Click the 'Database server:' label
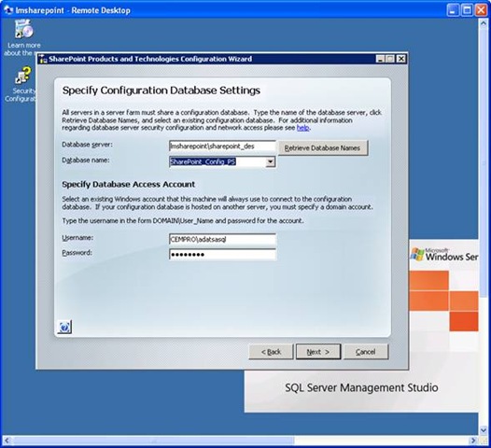491x448 pixels. pyautogui.click(x=87, y=145)
